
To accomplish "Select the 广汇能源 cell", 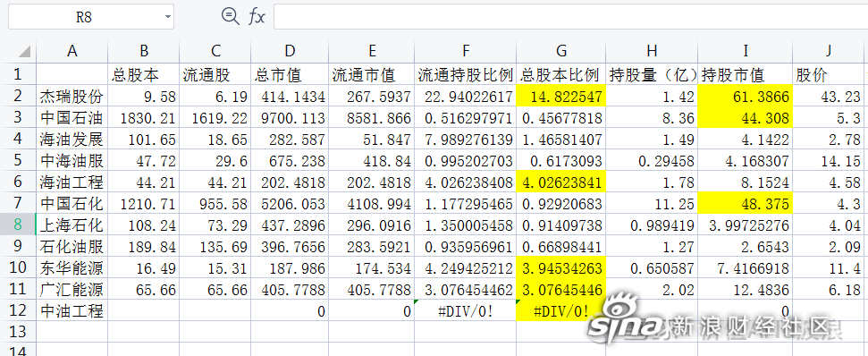I will coord(72,290).
